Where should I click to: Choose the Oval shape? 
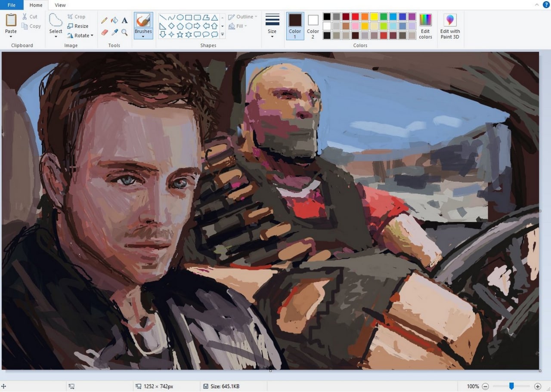pyautogui.click(x=180, y=18)
